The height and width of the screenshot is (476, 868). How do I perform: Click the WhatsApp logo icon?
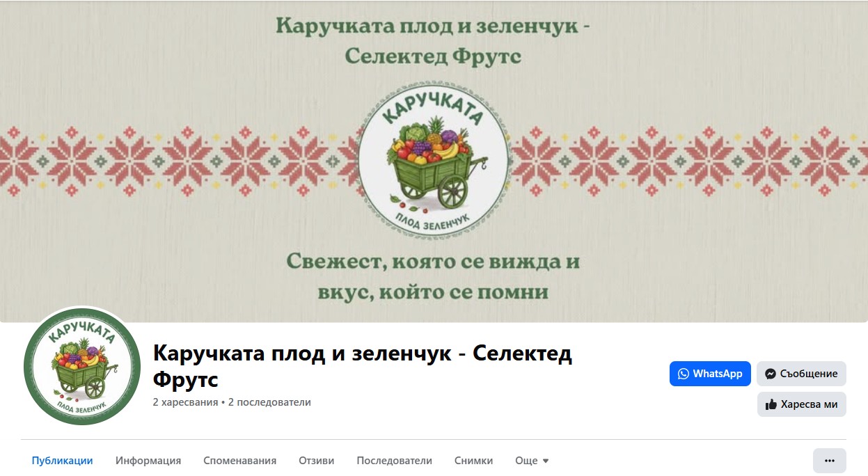(684, 374)
